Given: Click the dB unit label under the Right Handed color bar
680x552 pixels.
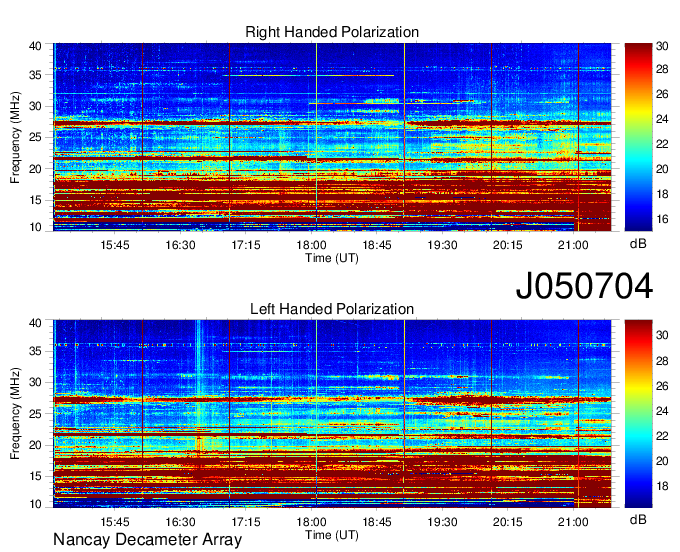Looking at the screenshot, I should 638,244.
